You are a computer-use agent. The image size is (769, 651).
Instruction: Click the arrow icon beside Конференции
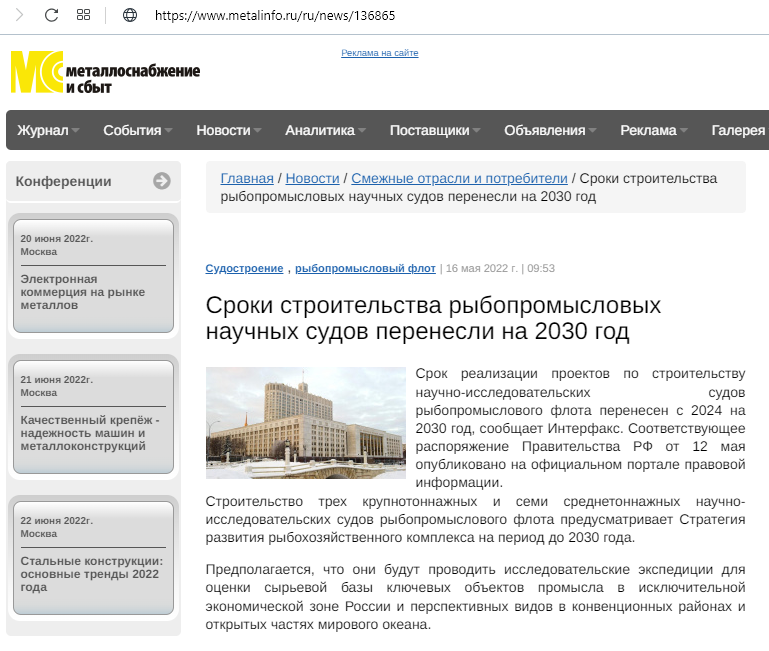click(162, 181)
